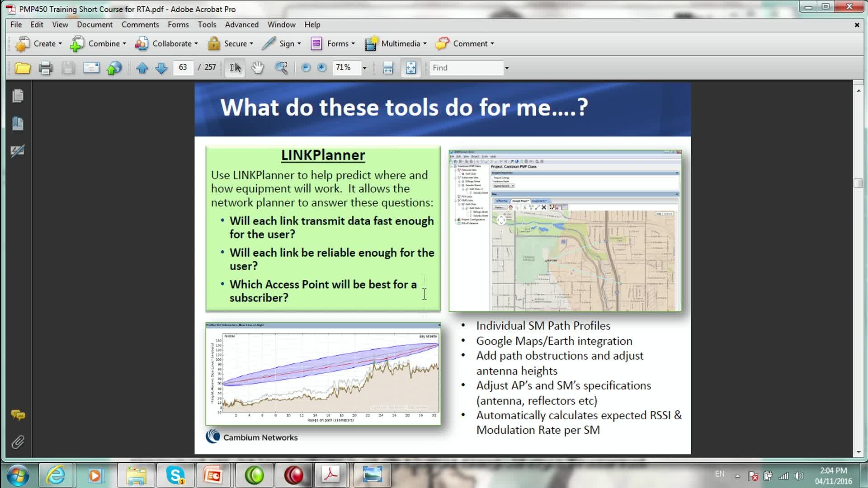Open Skype from the taskbar
Image resolution: width=868 pixels, height=488 pixels.
click(x=175, y=475)
